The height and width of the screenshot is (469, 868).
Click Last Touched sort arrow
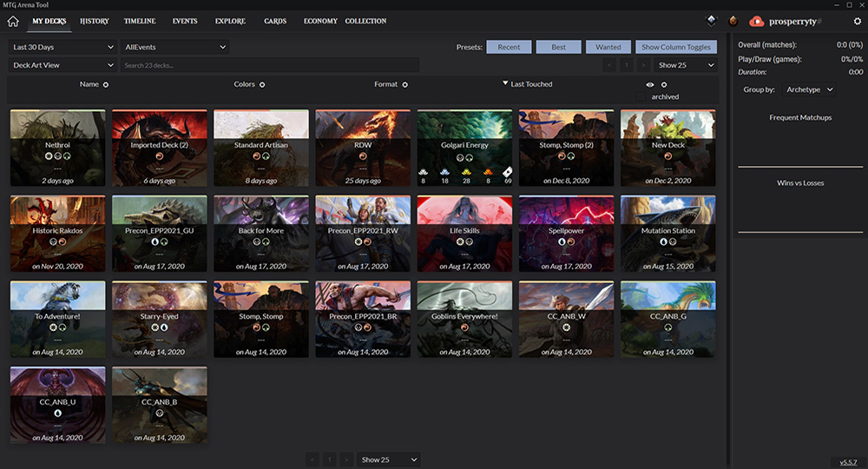coord(505,83)
